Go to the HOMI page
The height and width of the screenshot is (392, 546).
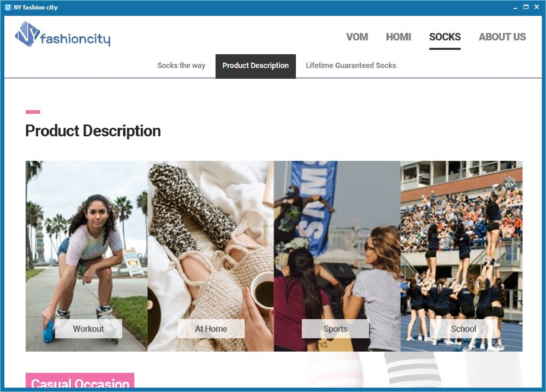pos(399,37)
